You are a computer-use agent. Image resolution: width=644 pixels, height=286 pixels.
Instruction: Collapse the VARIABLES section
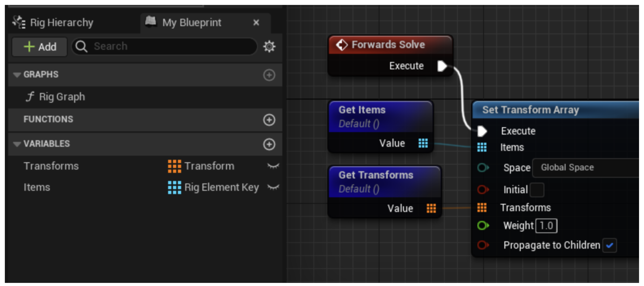click(17, 144)
